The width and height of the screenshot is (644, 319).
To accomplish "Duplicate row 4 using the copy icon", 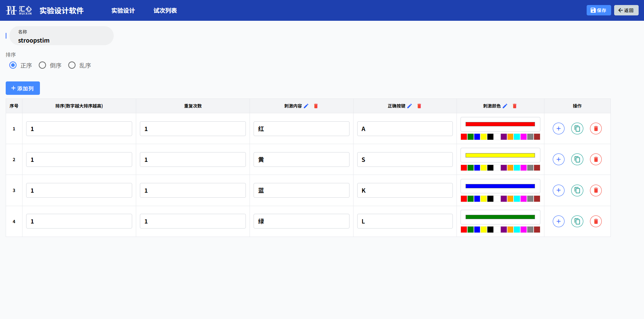I will [x=577, y=221].
